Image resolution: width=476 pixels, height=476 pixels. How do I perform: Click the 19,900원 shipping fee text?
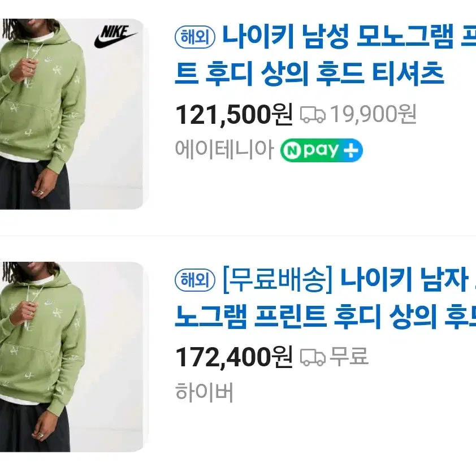[373, 114]
